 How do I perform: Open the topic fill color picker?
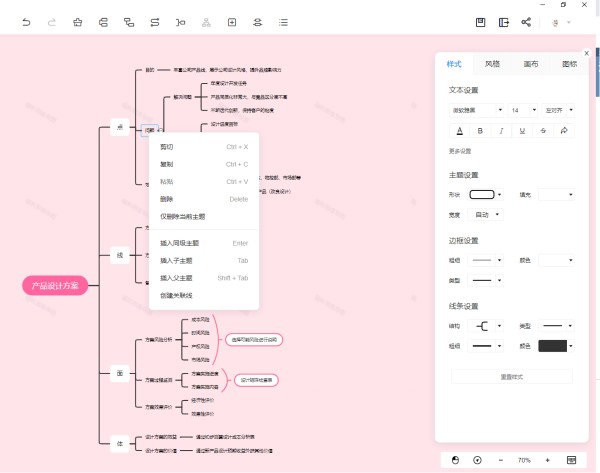[x=556, y=195]
